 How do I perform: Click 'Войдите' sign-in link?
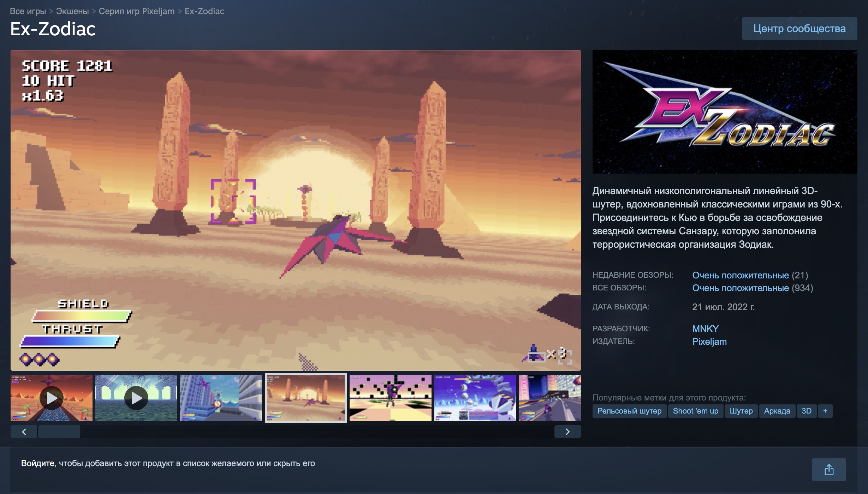38,463
